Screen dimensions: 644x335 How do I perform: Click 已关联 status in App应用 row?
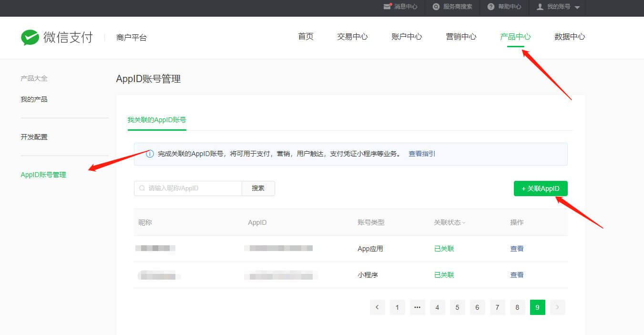[444, 249]
